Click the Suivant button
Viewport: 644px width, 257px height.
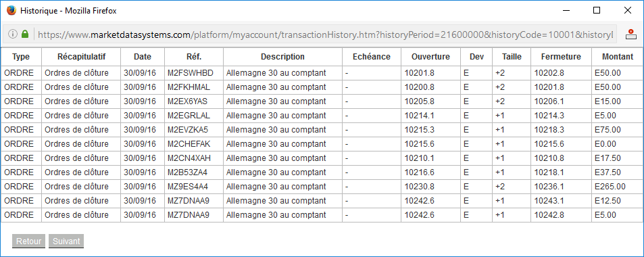click(66, 241)
